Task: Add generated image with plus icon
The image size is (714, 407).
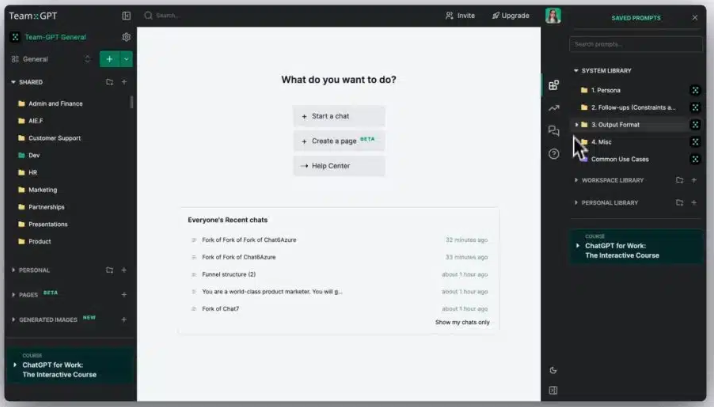Action: tap(124, 320)
